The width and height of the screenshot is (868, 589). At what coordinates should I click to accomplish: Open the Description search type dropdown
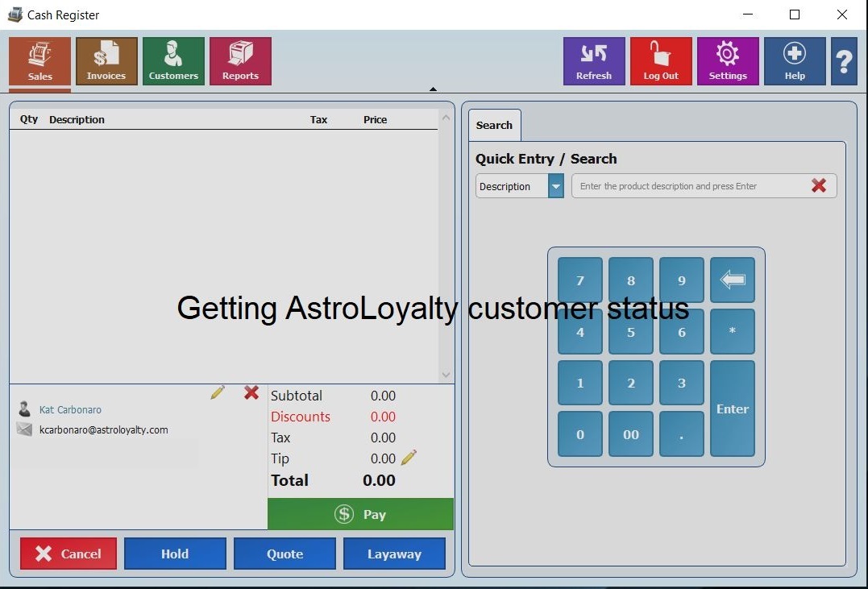click(x=556, y=186)
